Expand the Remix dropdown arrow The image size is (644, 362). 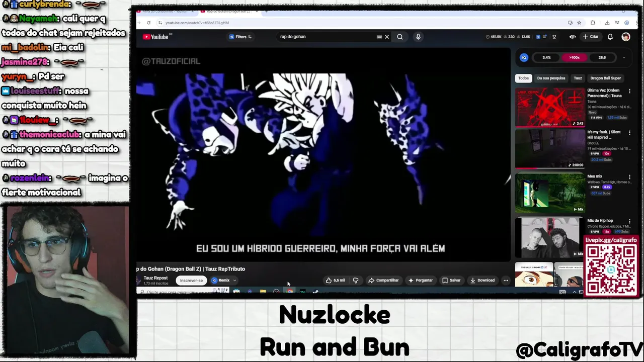point(234,281)
